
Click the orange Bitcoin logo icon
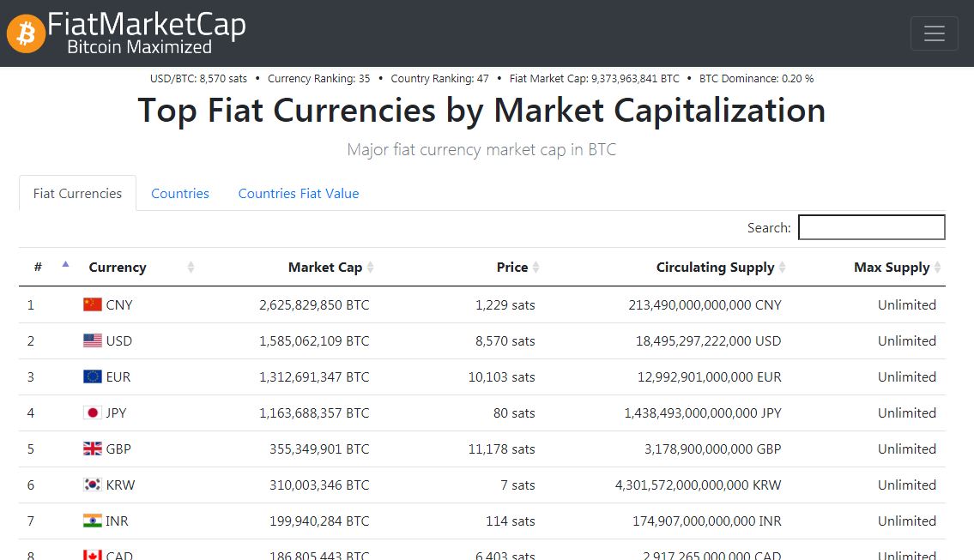pyautogui.click(x=26, y=33)
